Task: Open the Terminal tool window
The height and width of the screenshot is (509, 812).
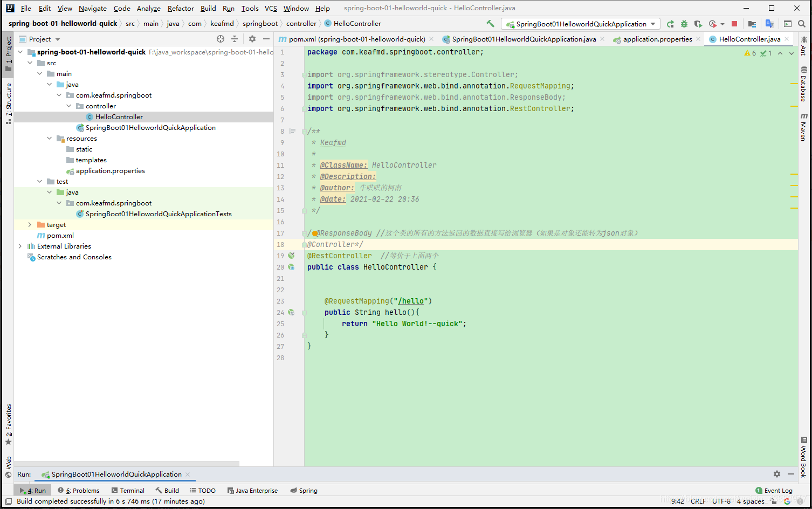Action: (128, 490)
